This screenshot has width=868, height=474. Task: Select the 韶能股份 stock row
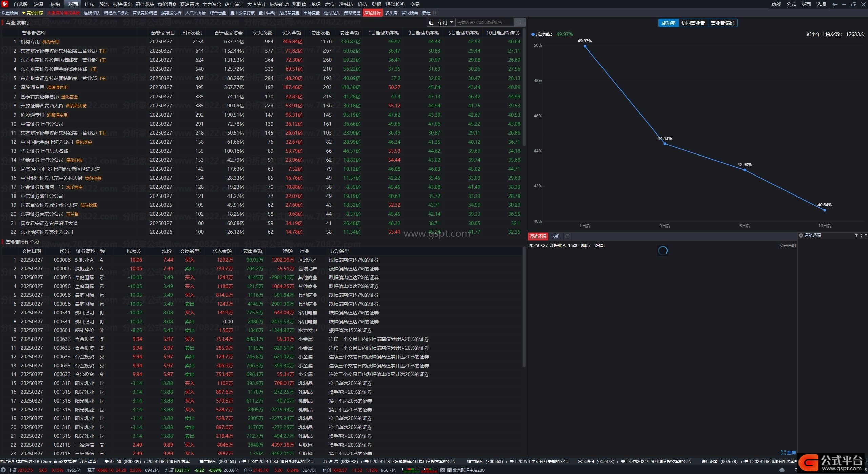[x=262, y=330]
